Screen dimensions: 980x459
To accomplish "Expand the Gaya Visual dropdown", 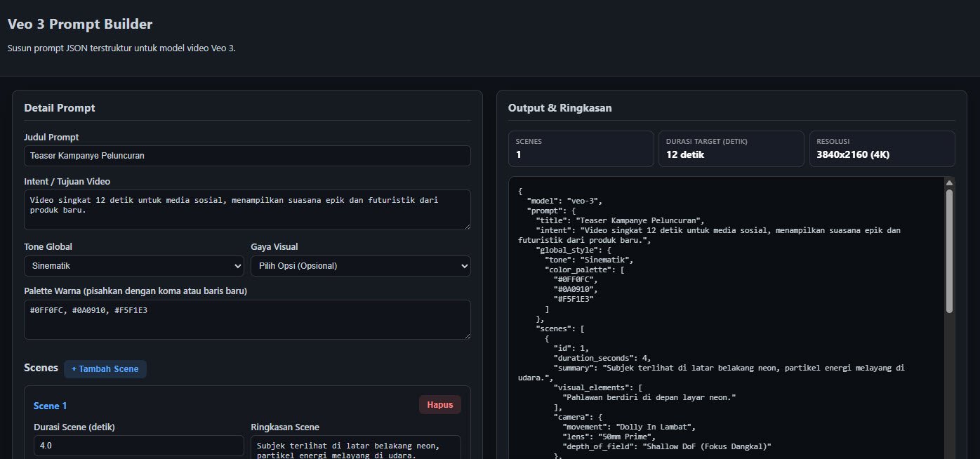I will [x=361, y=266].
